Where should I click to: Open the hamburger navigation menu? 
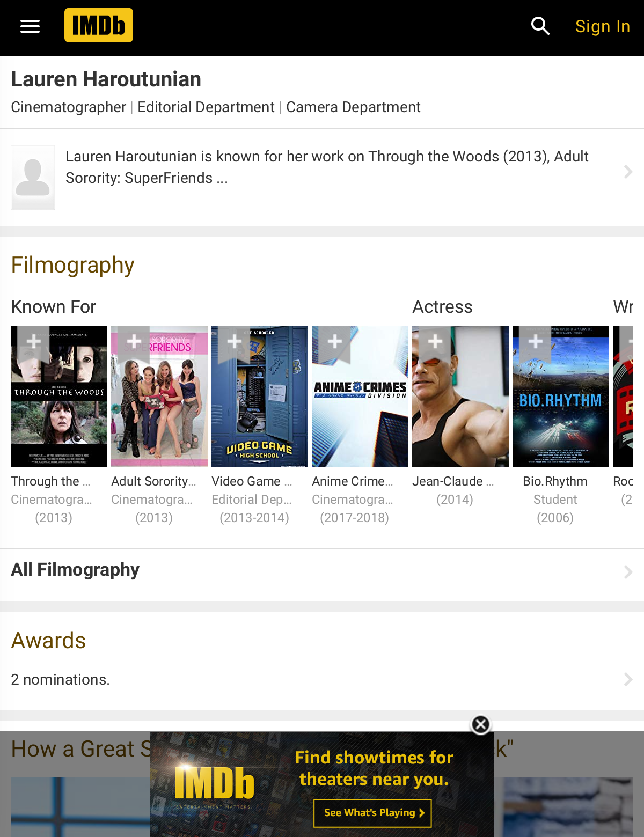click(30, 26)
